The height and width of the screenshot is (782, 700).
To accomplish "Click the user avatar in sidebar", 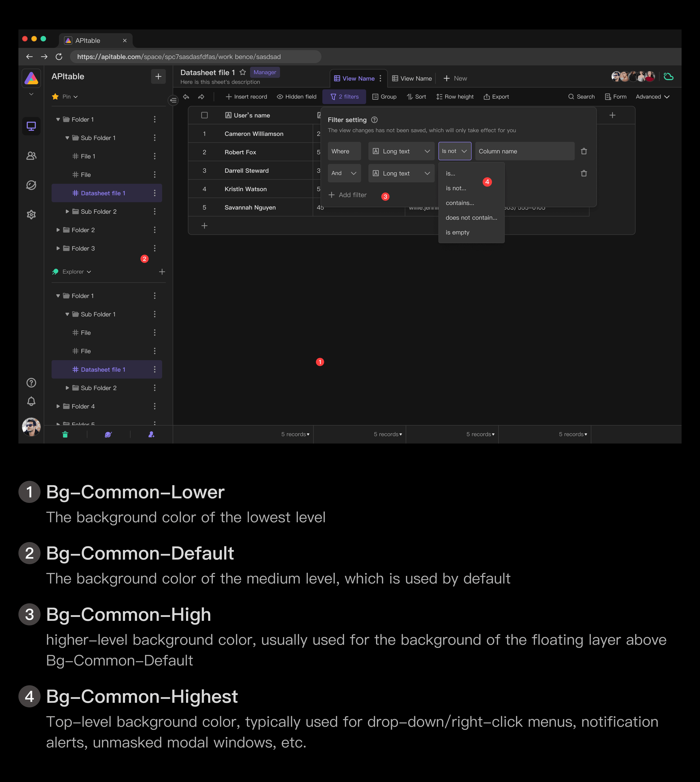I will [31, 427].
